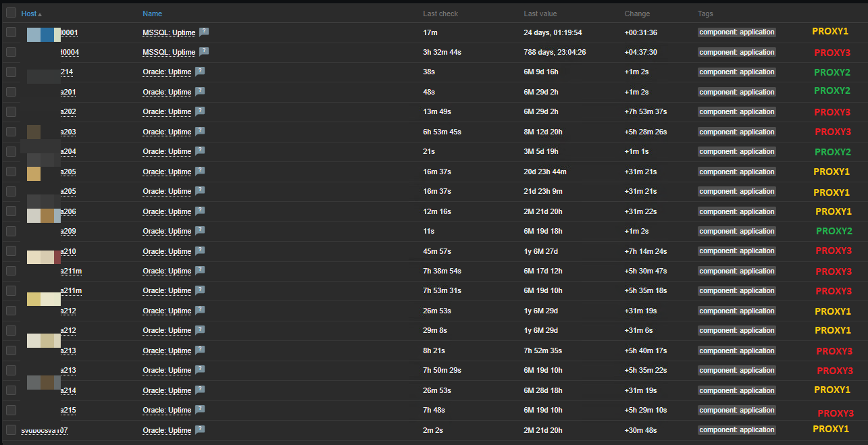Click the help icon in host 0004 row

[x=204, y=52]
